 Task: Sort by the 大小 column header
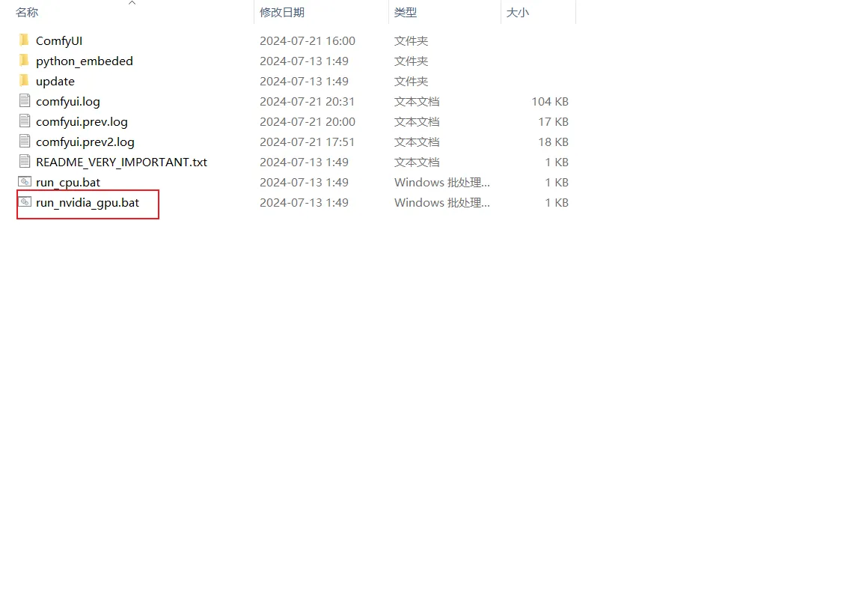click(518, 12)
